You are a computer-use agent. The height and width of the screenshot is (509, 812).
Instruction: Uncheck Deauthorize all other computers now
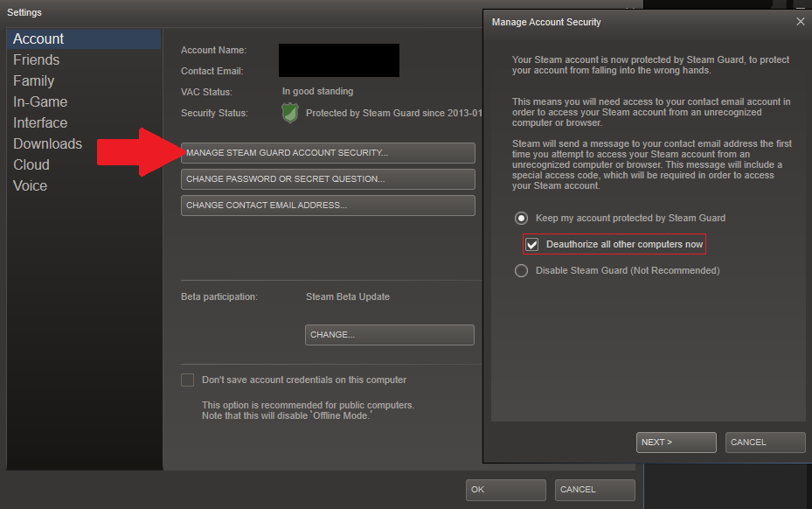click(x=531, y=244)
